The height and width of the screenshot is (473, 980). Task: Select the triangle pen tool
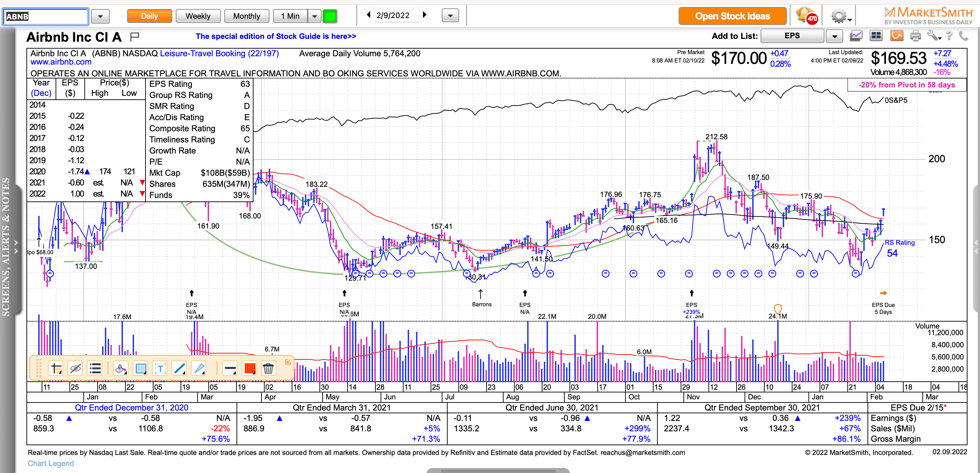199,368
